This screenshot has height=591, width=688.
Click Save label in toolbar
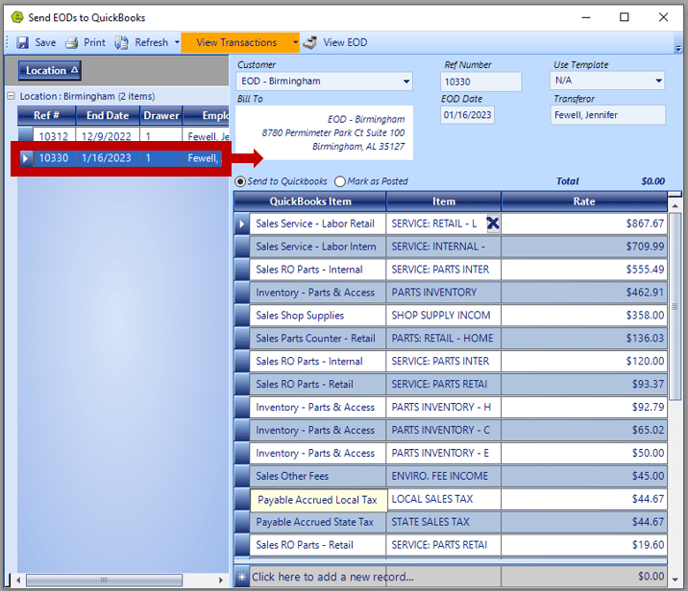45,43
